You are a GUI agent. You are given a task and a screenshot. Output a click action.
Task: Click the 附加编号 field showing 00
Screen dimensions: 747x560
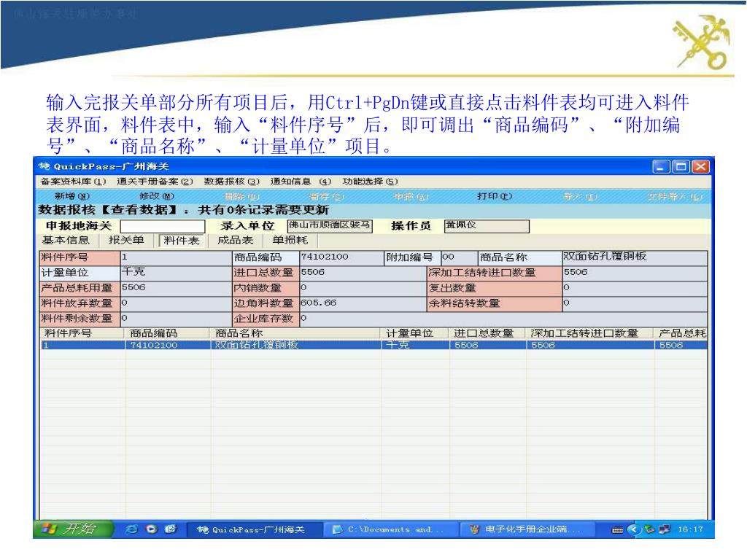pos(459,257)
